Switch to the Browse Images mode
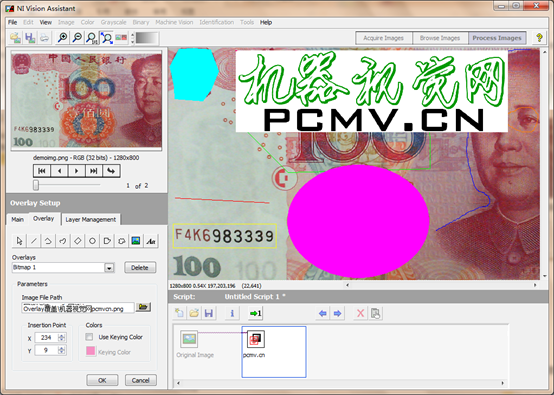Screen dimensions: 554x395 [x=440, y=38]
